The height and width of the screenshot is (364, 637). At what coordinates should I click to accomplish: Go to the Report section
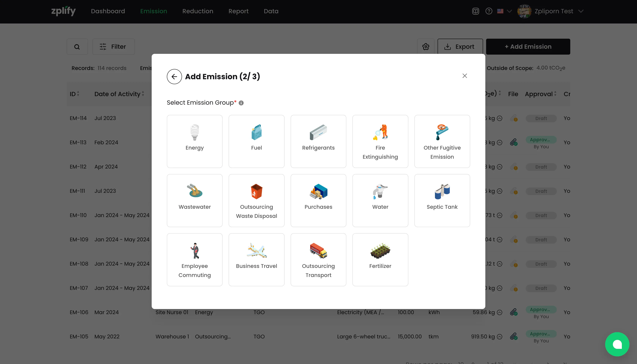pos(238,11)
